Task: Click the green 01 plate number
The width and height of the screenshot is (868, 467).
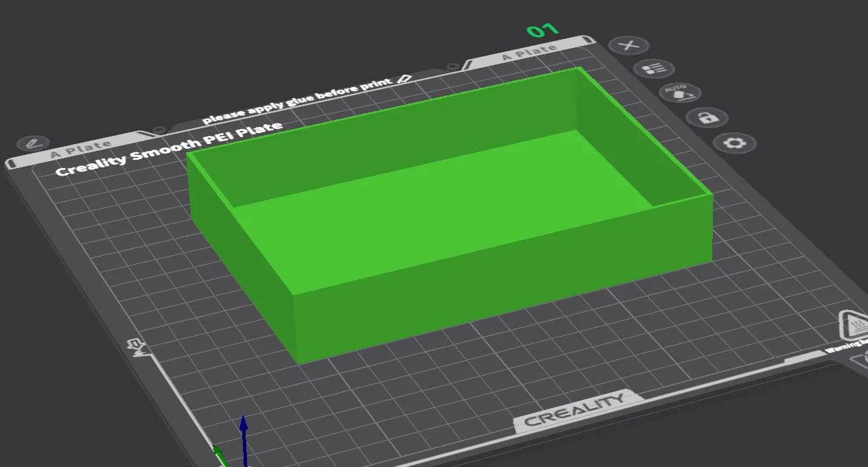Action: pyautogui.click(x=543, y=31)
